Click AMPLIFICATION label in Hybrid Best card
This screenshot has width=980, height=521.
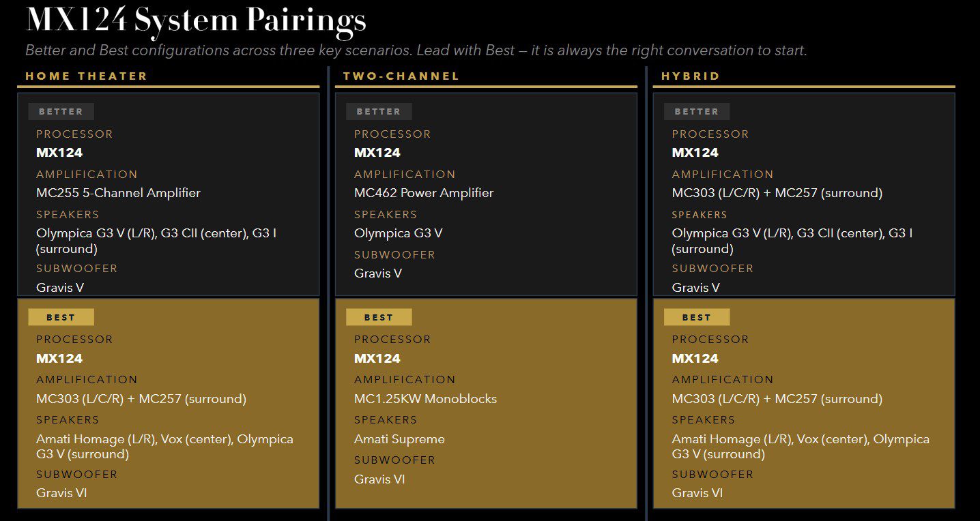pos(723,380)
